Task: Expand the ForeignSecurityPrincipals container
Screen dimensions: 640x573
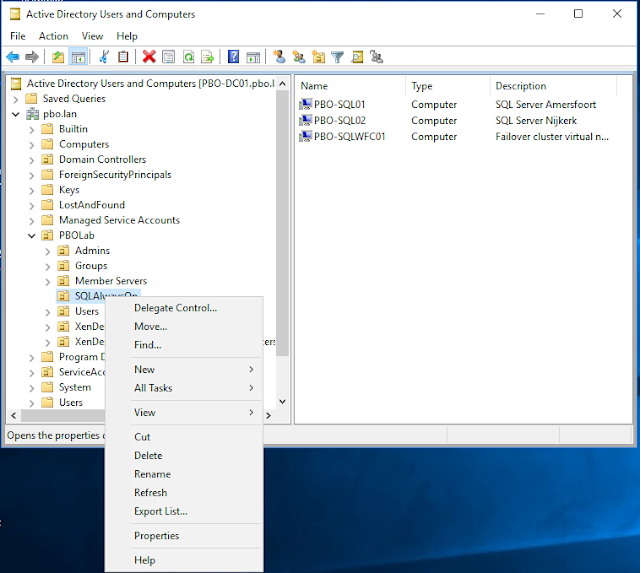Action: (x=31, y=175)
